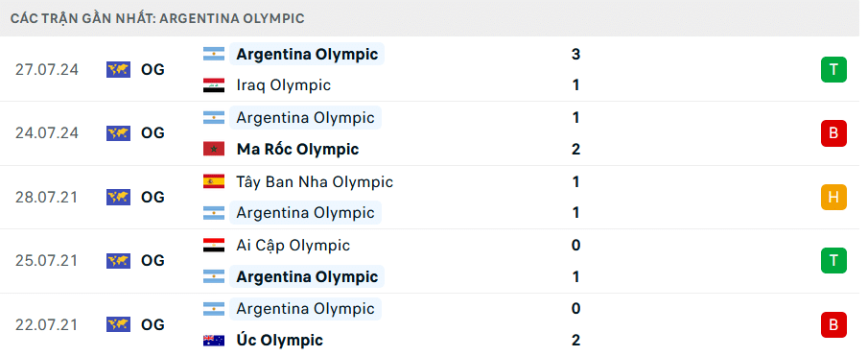The image size is (868, 356).
Task: Click the OG competition icon for 27.07.24
Action: click(119, 70)
